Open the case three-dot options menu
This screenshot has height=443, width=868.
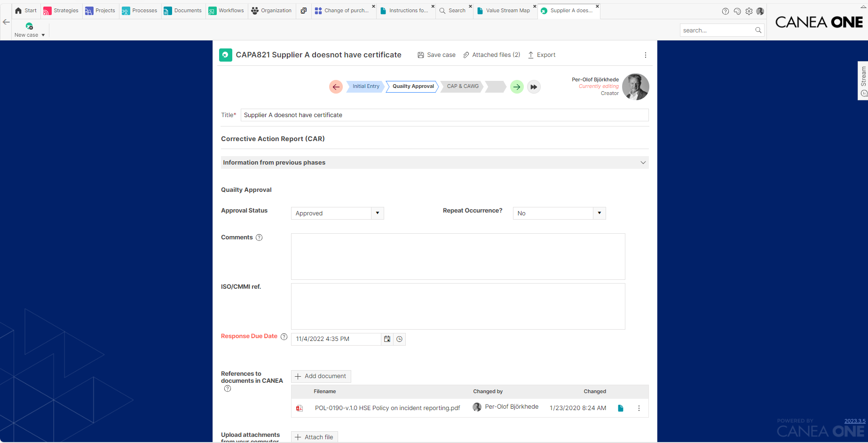645,55
